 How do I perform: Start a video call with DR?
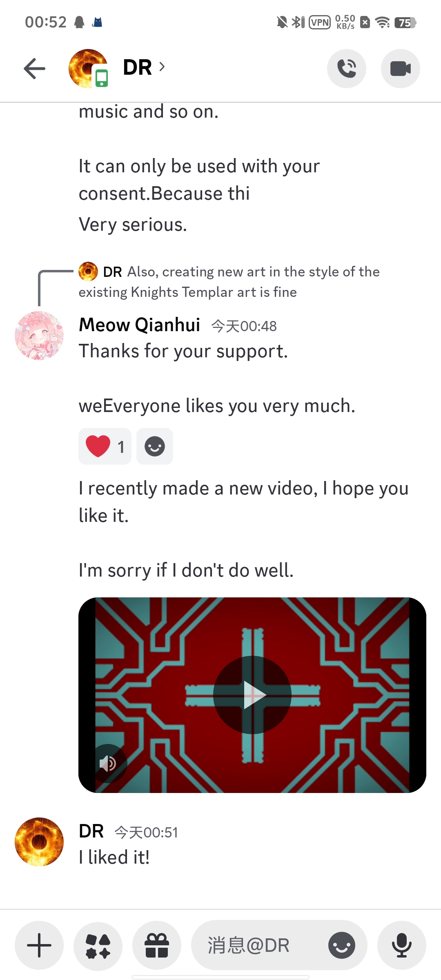tap(401, 69)
